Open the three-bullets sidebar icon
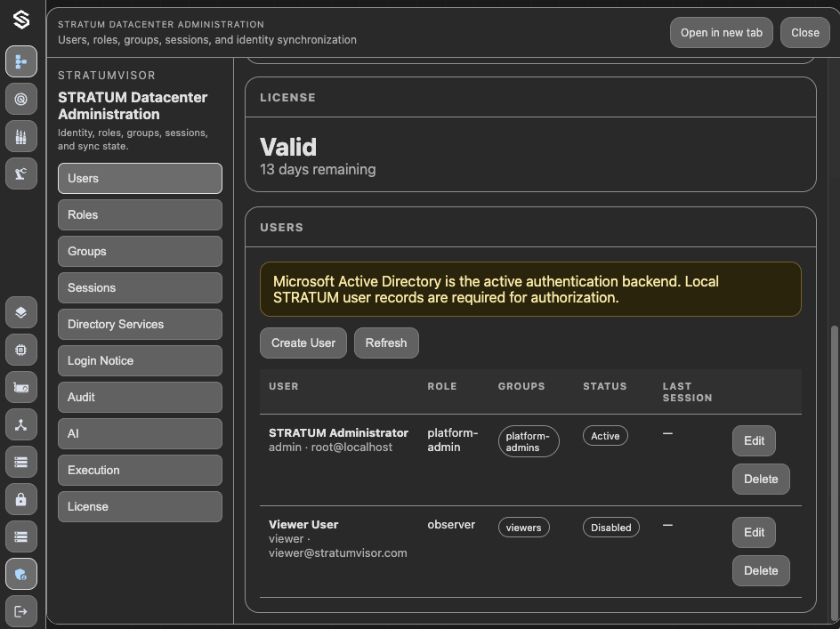840x629 pixels. click(x=21, y=136)
